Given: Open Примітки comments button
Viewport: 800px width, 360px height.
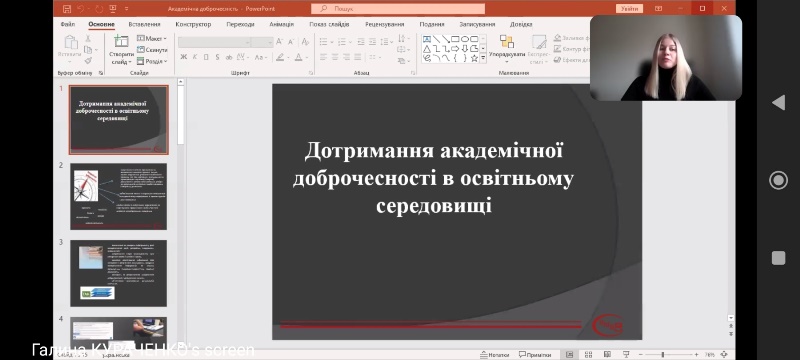Looking at the screenshot, I should 535,354.
